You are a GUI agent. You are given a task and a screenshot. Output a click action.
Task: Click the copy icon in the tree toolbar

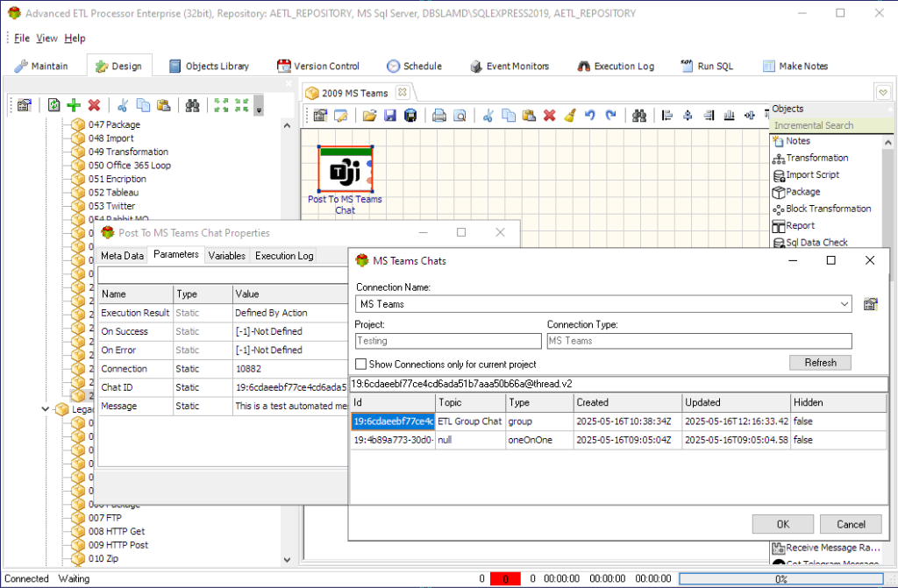143,105
